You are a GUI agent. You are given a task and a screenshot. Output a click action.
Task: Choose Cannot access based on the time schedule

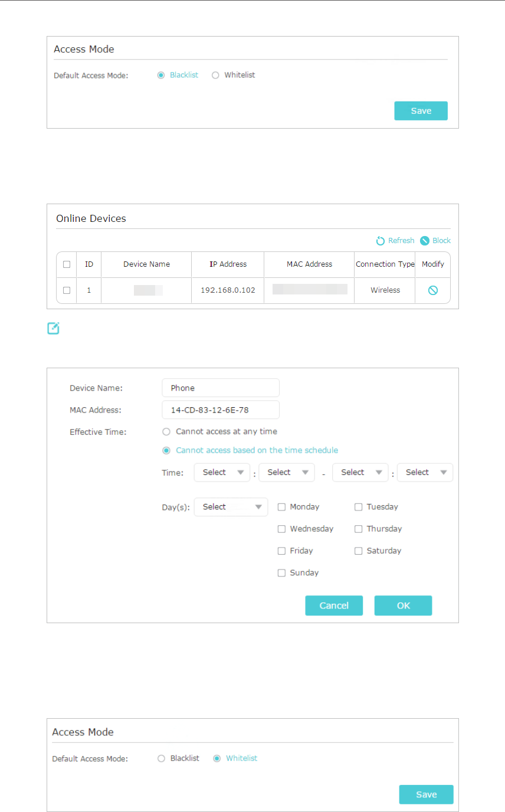pyautogui.click(x=166, y=450)
